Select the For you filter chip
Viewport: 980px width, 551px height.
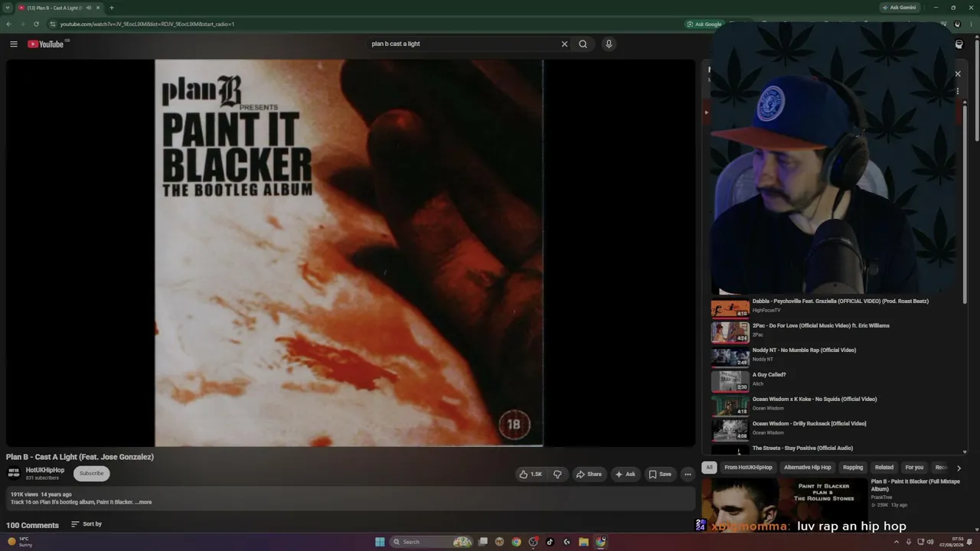click(914, 468)
